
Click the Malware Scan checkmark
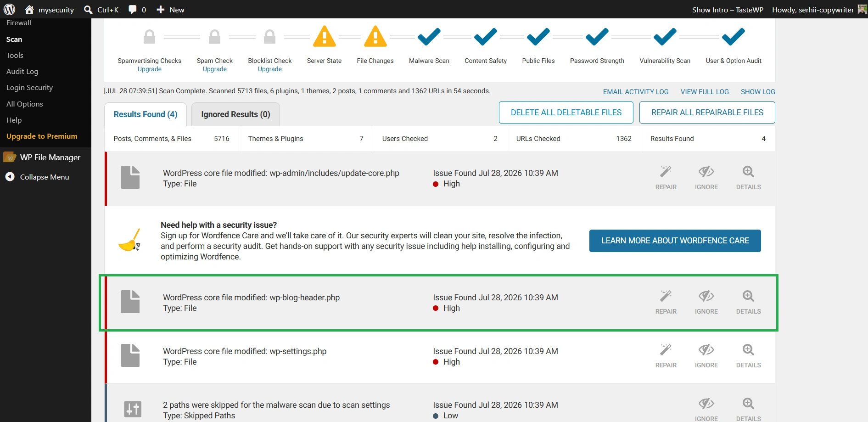click(x=429, y=36)
